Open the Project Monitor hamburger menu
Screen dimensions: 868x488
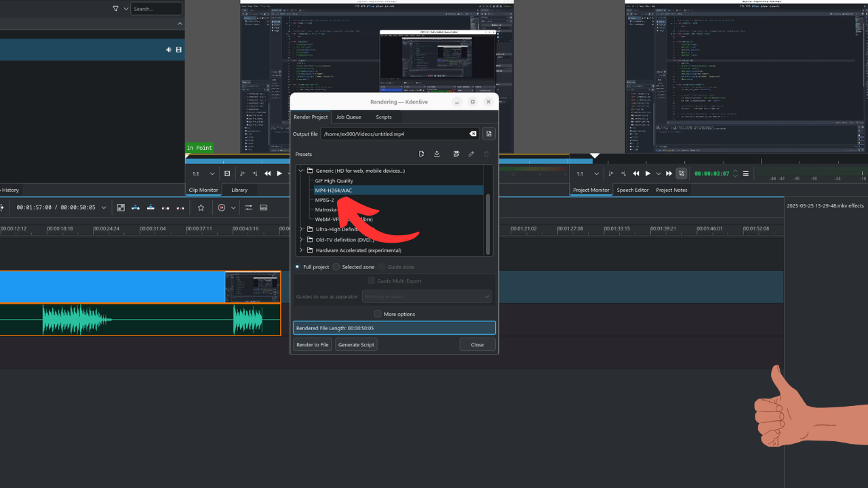click(x=746, y=174)
